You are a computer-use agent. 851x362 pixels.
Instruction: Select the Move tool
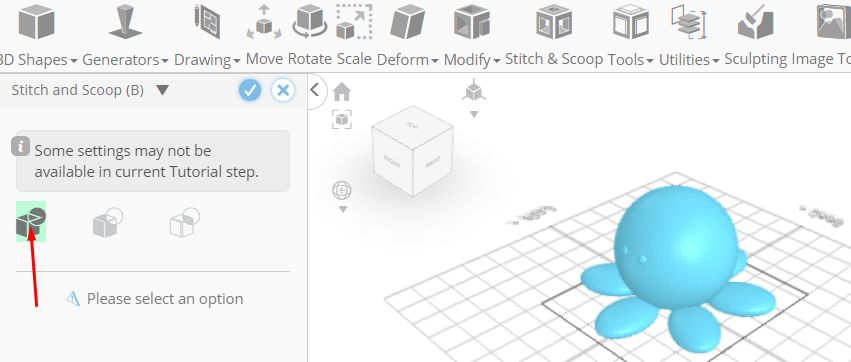pyautogui.click(x=264, y=36)
